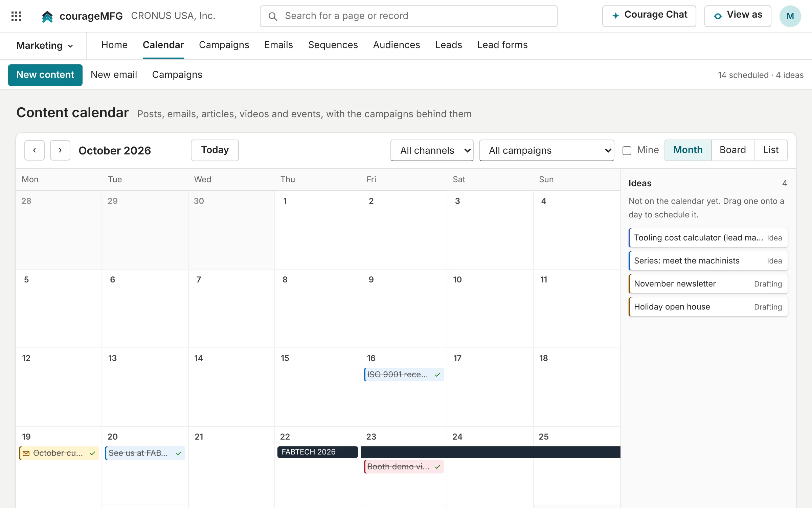Open the Lead forms tab
Viewport: 812px width, 508px height.
click(502, 45)
